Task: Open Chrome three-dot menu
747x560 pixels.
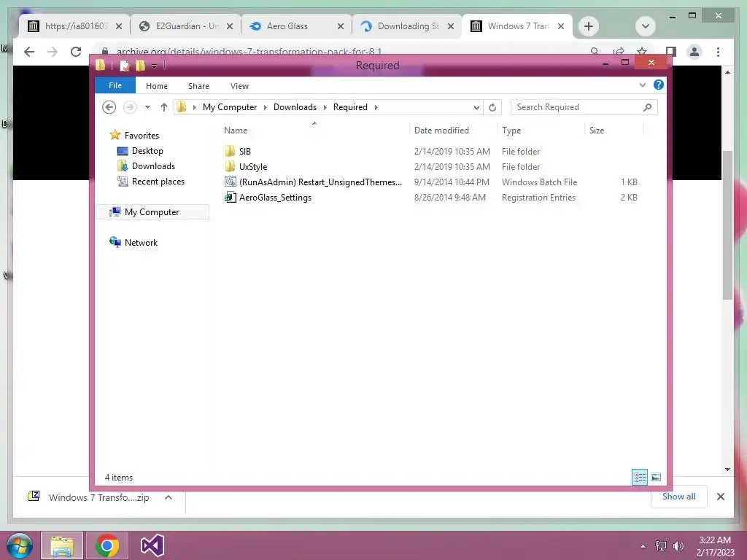Action: [718, 52]
